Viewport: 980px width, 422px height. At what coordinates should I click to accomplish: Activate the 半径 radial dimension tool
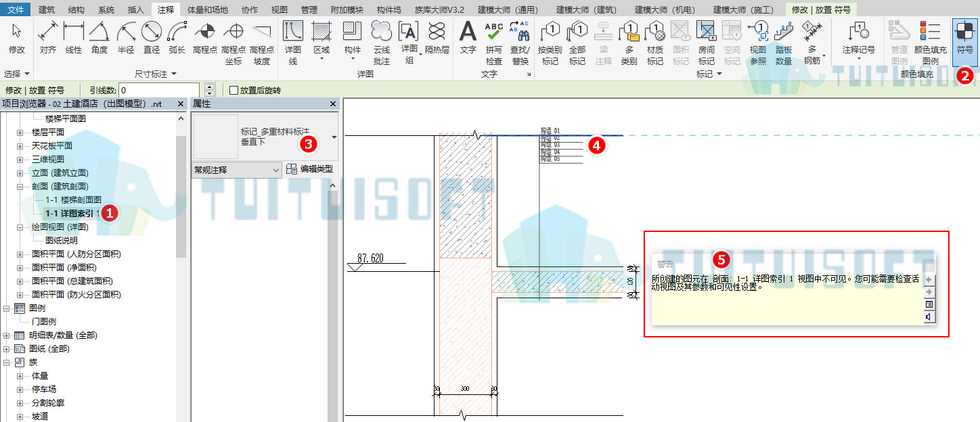(x=126, y=38)
